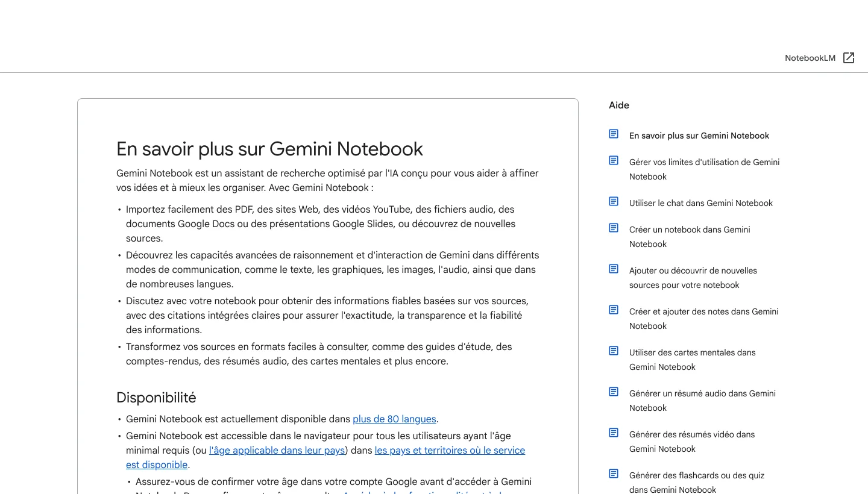Click the bullet starting "Importez facilement des PDF"
The height and width of the screenshot is (494, 868).
321,224
